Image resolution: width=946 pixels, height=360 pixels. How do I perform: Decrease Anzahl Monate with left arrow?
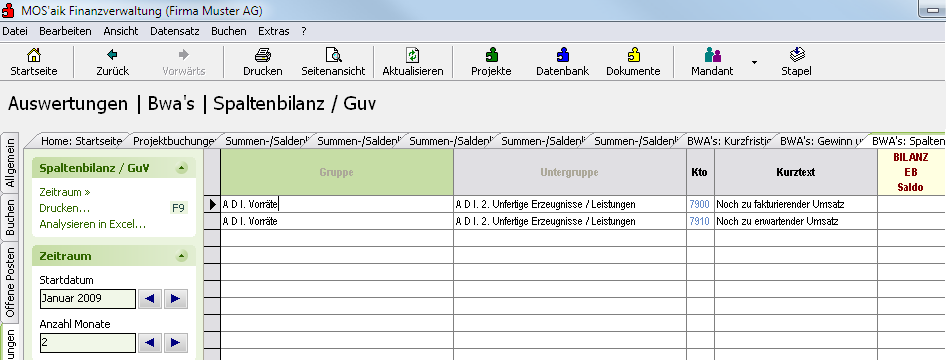(x=150, y=343)
